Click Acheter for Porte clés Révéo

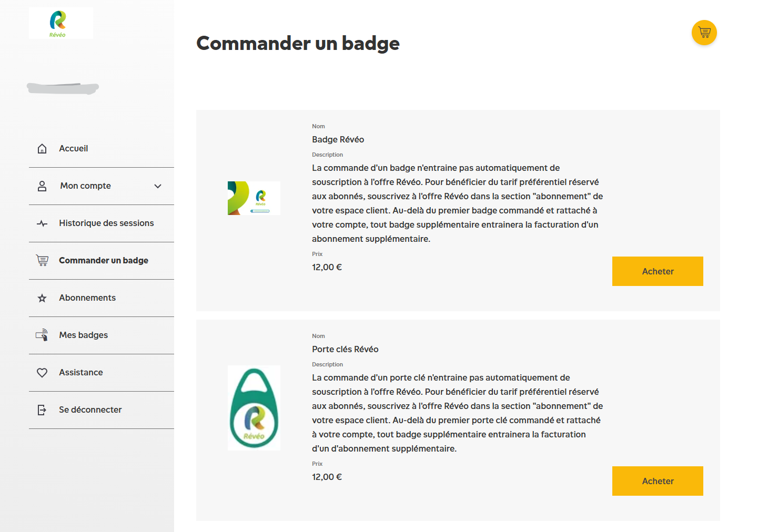658,481
